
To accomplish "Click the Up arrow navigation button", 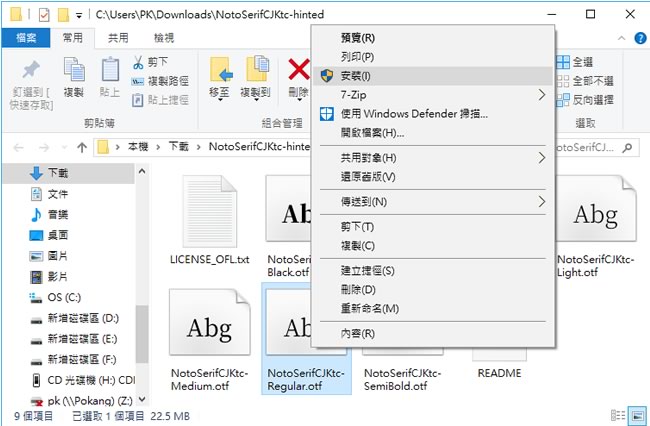I will click(x=82, y=148).
